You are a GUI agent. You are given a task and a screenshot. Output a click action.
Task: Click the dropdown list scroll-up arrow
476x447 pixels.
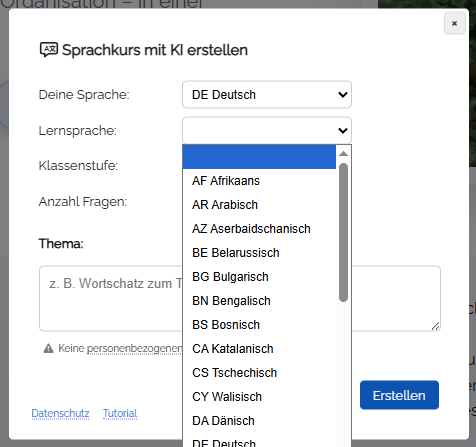(x=343, y=154)
